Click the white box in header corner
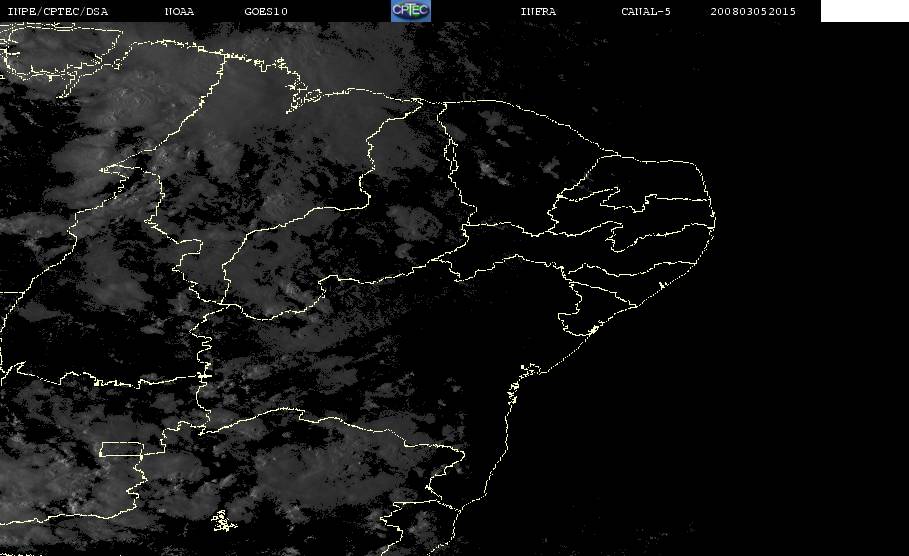The height and width of the screenshot is (556, 909). (864, 11)
